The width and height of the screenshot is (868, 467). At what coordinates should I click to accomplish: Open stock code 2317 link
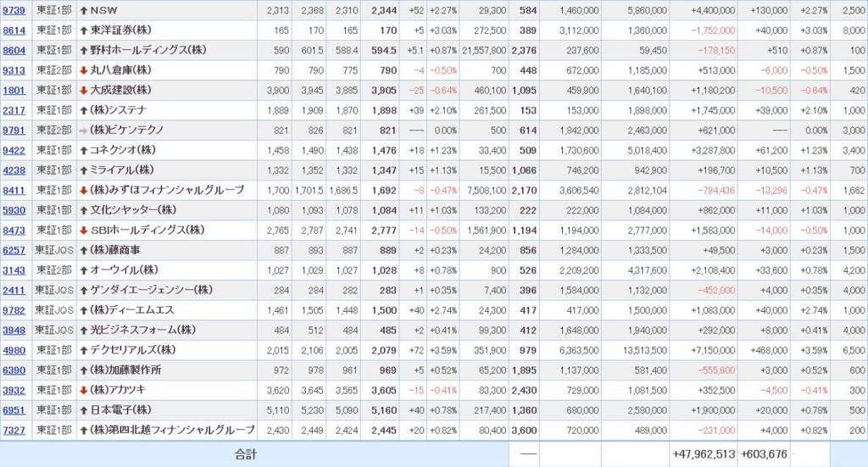(x=14, y=110)
